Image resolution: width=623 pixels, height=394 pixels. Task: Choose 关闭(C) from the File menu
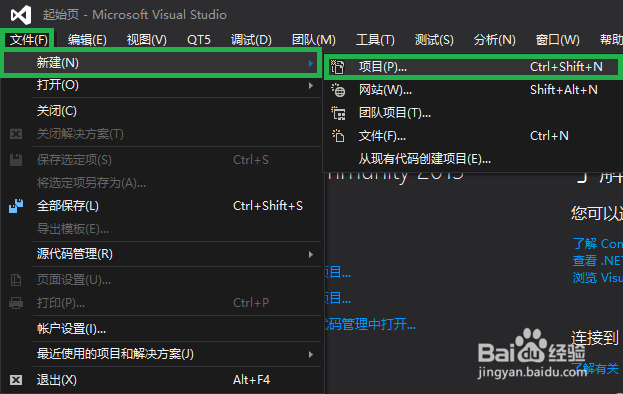[x=161, y=111]
